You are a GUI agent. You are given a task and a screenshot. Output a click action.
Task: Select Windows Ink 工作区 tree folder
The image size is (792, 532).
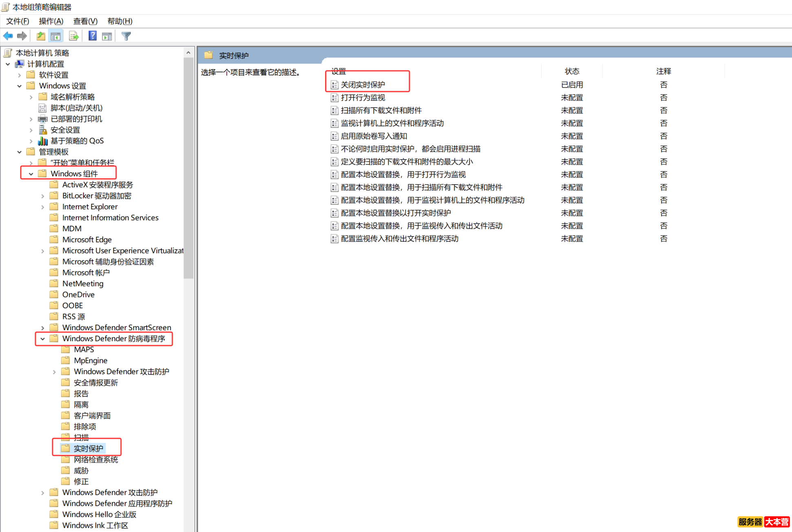95,525
